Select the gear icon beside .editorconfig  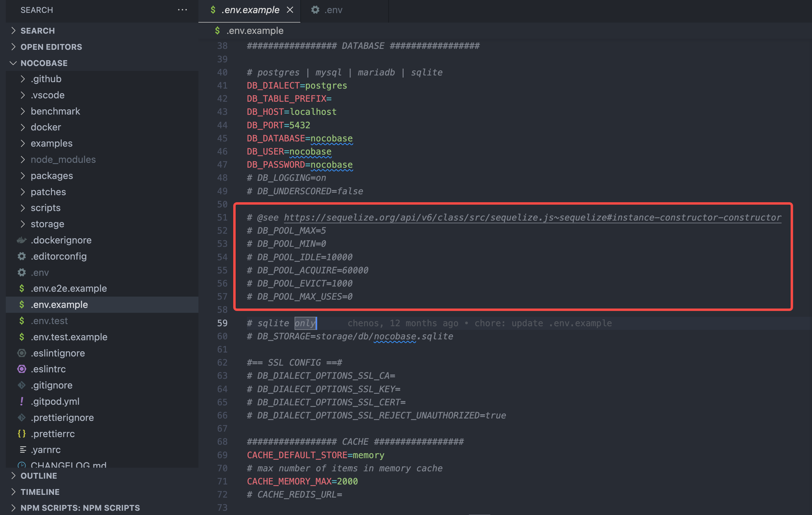click(x=22, y=256)
